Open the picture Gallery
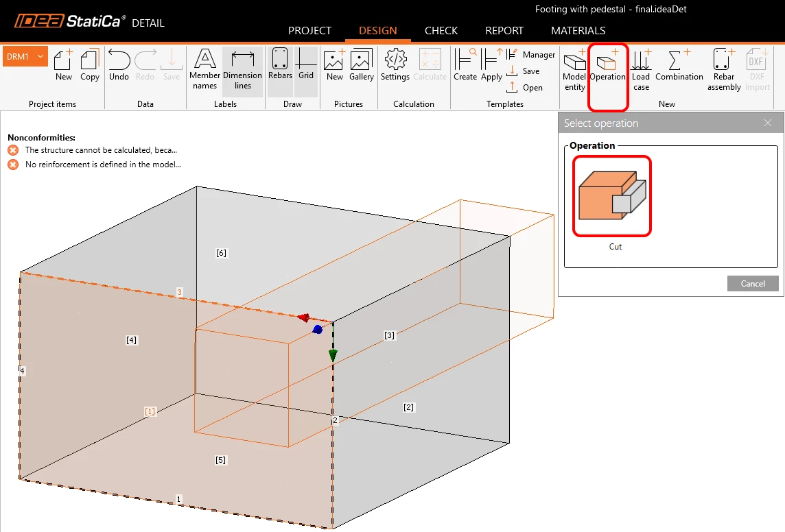This screenshot has width=785, height=532. (x=362, y=65)
